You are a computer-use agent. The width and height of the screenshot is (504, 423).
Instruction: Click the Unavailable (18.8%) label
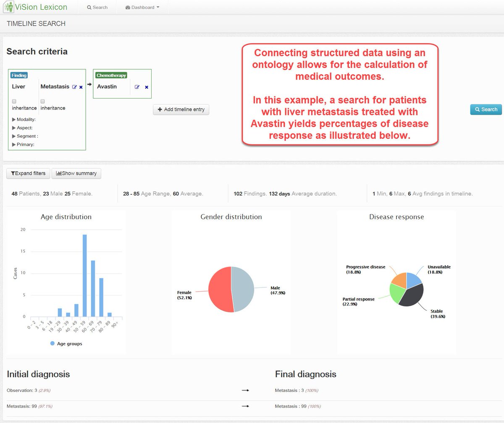439,269
